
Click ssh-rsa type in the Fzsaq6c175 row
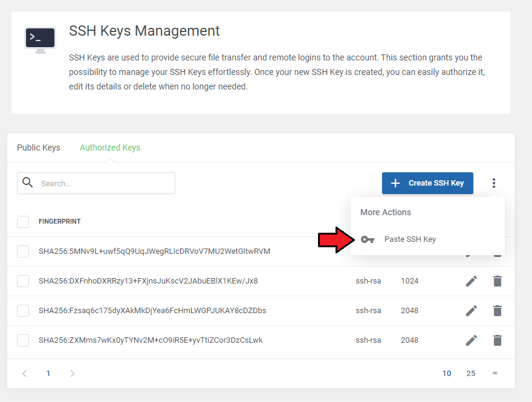pos(368,310)
